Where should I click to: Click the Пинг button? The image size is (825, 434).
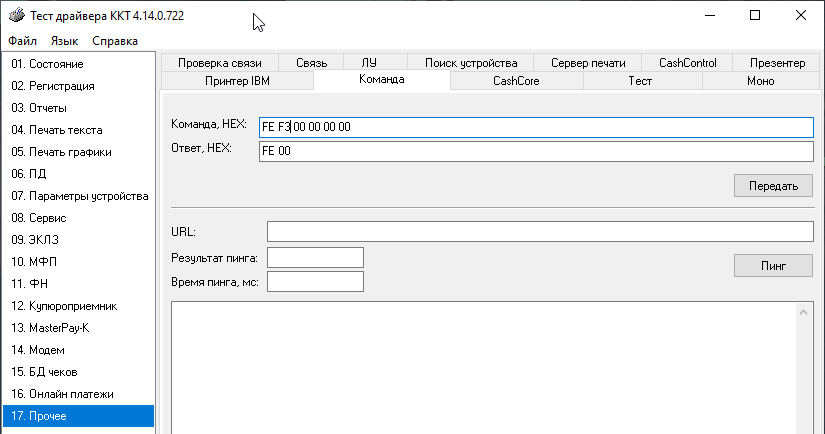(x=773, y=266)
